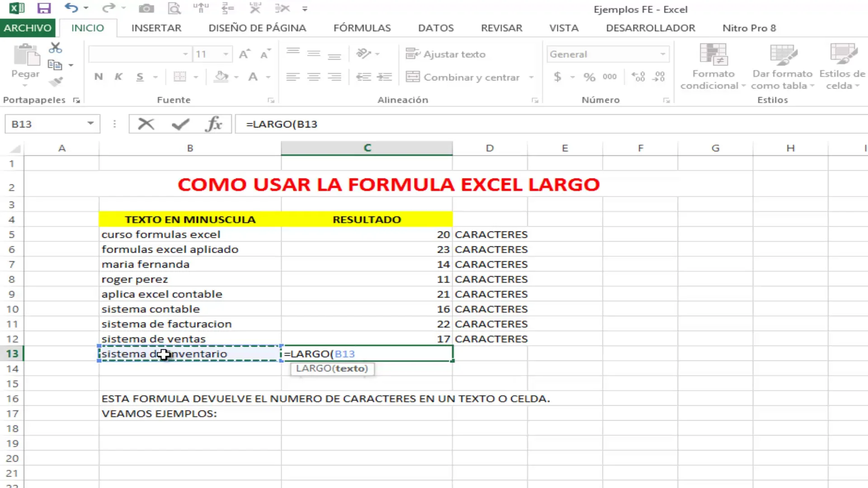Image resolution: width=868 pixels, height=488 pixels.
Task: Expand Combinar y centrar dropdown arrow
Action: coord(531,77)
